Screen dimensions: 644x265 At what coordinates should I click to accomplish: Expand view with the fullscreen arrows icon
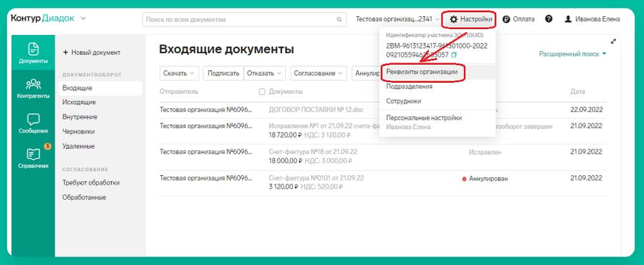pos(613,41)
